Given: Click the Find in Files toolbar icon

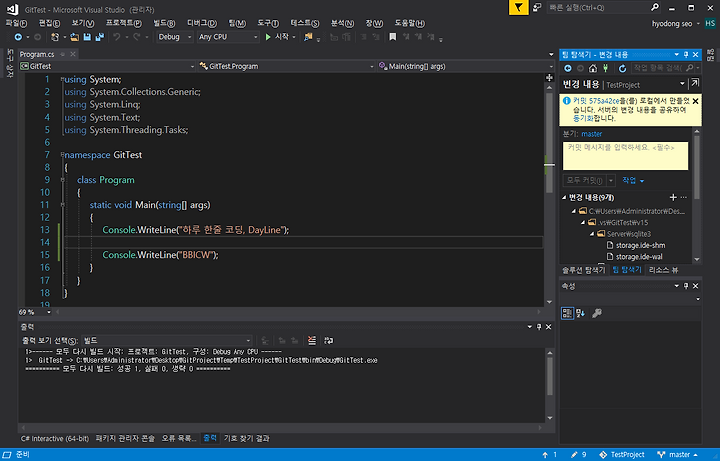Looking at the screenshot, I should (x=308, y=37).
